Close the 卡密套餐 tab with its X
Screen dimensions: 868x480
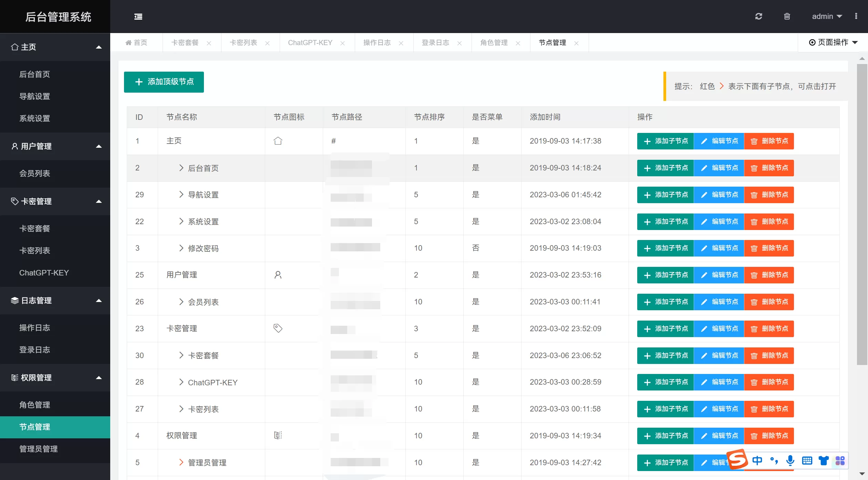[209, 43]
